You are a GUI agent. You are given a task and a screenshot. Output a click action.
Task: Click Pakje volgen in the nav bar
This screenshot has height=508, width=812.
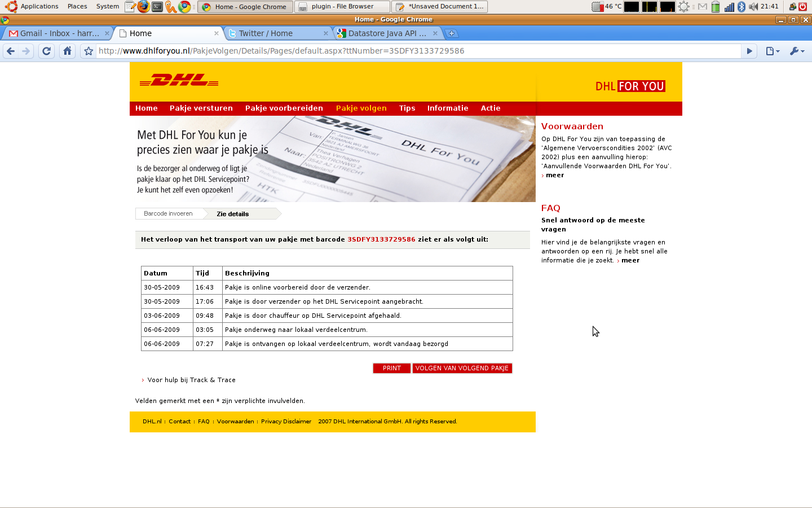click(361, 108)
